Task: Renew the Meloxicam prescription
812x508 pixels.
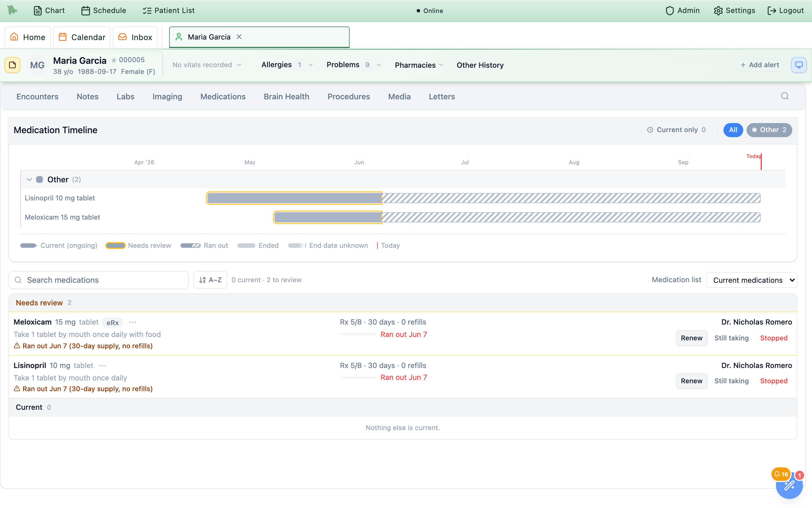Action: point(692,338)
